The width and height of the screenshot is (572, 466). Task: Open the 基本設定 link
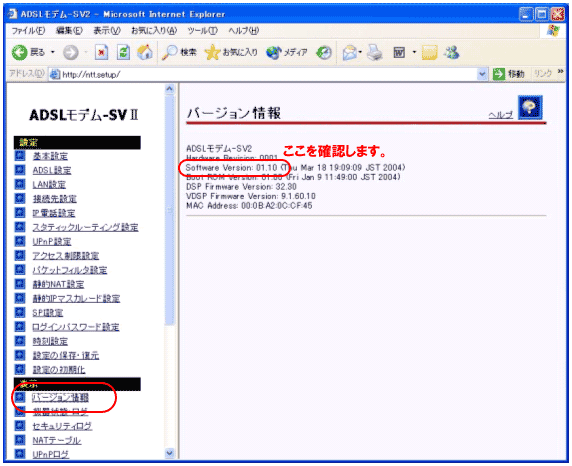[x=50, y=156]
